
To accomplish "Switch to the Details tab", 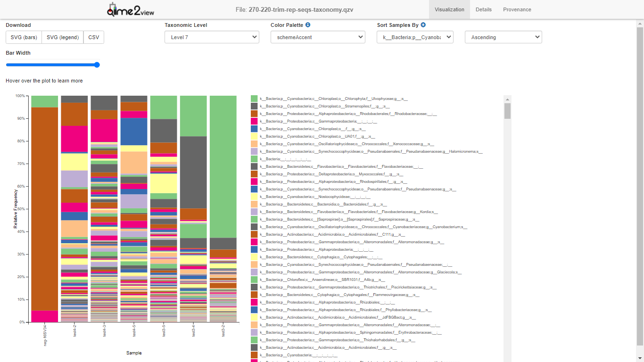I will [x=483, y=9].
